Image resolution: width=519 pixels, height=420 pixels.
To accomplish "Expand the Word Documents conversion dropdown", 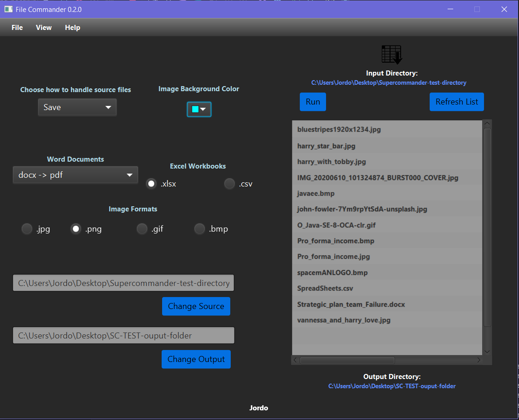I will (x=75, y=175).
